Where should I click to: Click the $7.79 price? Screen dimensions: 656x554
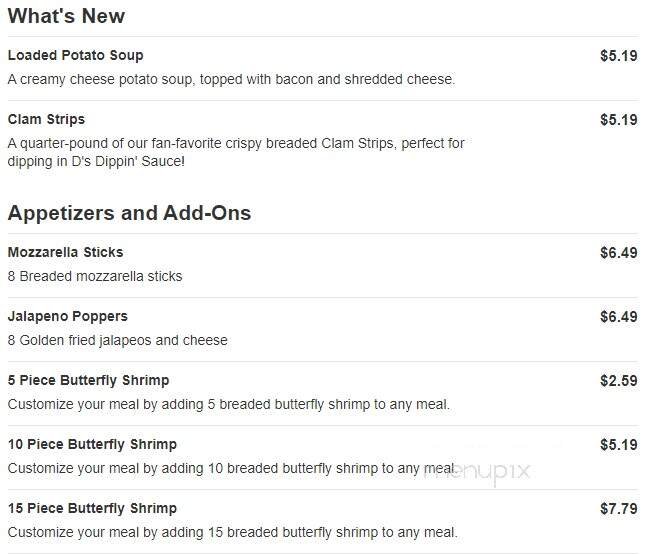618,509
